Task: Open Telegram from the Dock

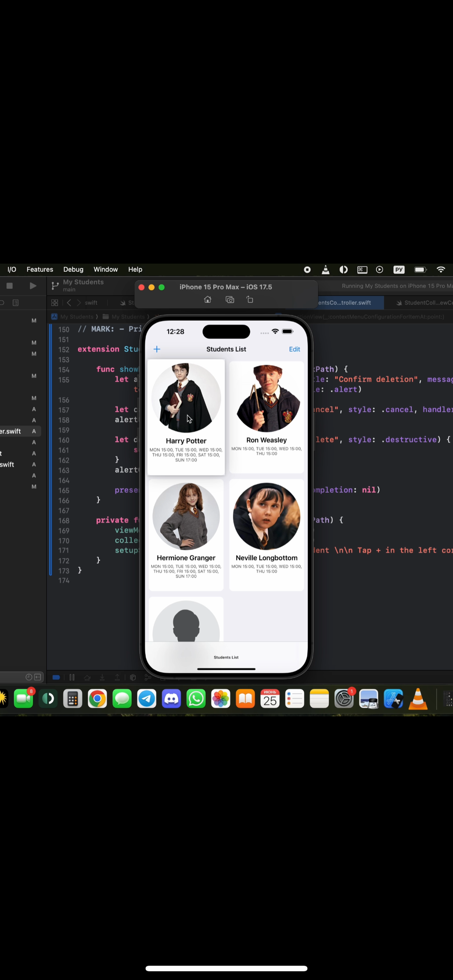Action: (x=146, y=698)
